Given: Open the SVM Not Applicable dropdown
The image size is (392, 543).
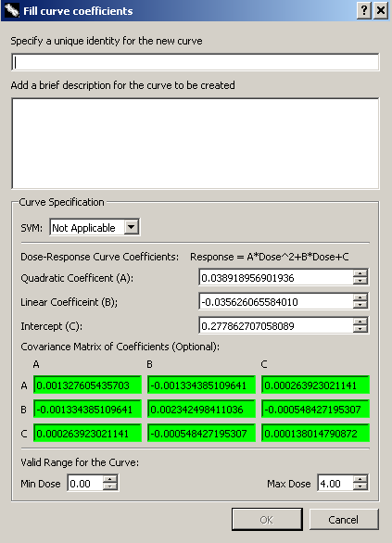Looking at the screenshot, I should tap(132, 227).
